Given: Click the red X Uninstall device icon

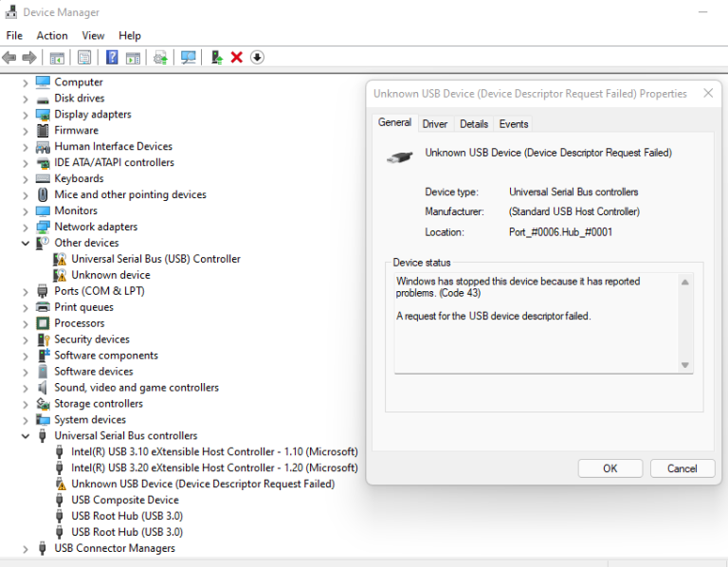Looking at the screenshot, I should point(237,58).
